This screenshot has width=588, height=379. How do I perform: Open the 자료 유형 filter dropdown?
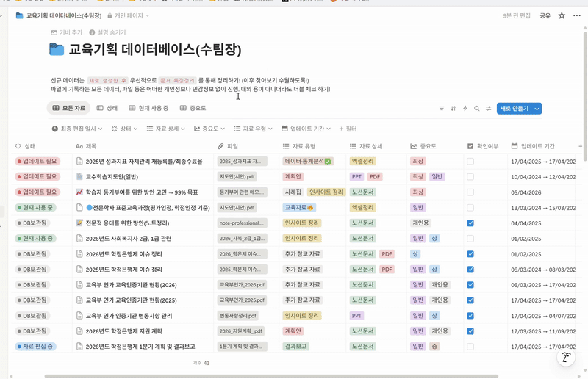tap(253, 129)
